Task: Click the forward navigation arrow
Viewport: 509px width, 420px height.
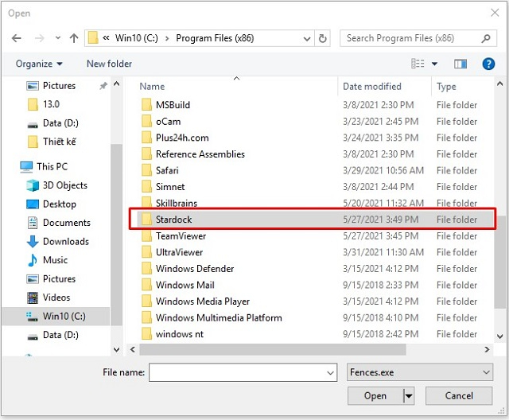Action: point(39,38)
